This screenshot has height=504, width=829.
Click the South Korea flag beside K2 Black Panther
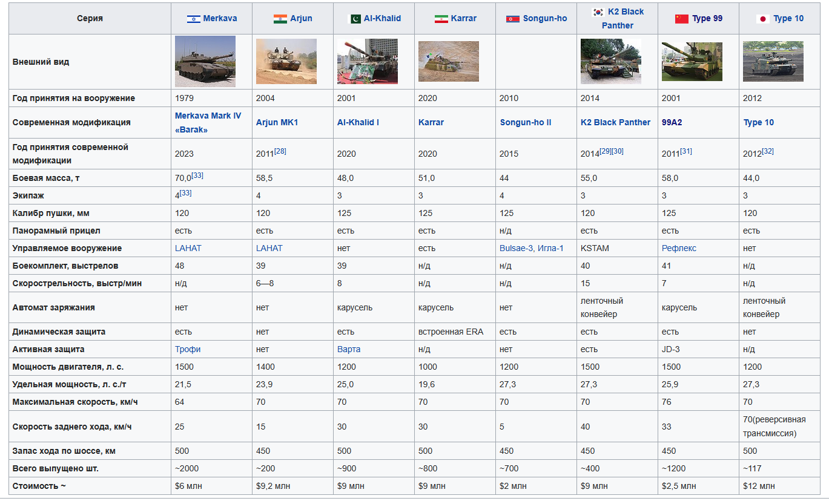coord(598,11)
